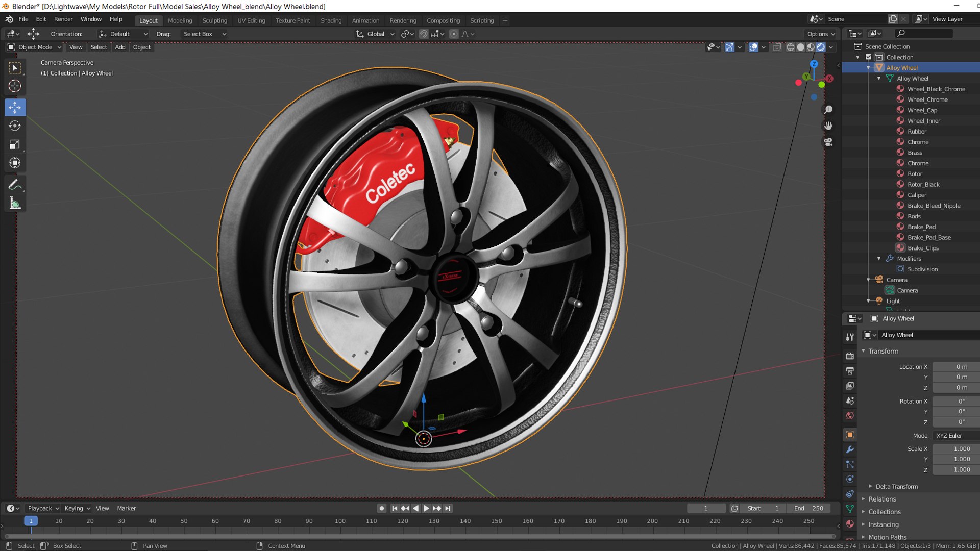Viewport: 980px width, 551px height.
Task: Select the Subdivision modifier in outliner
Action: (x=922, y=269)
